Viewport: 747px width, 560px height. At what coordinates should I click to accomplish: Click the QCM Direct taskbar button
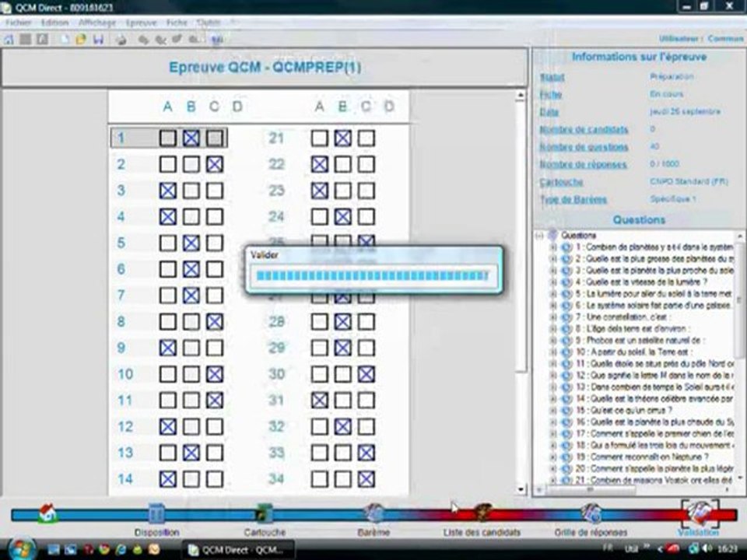tap(238, 550)
